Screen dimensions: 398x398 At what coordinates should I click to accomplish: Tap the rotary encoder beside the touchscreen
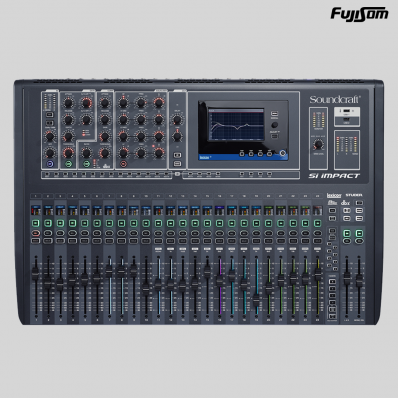274,125
